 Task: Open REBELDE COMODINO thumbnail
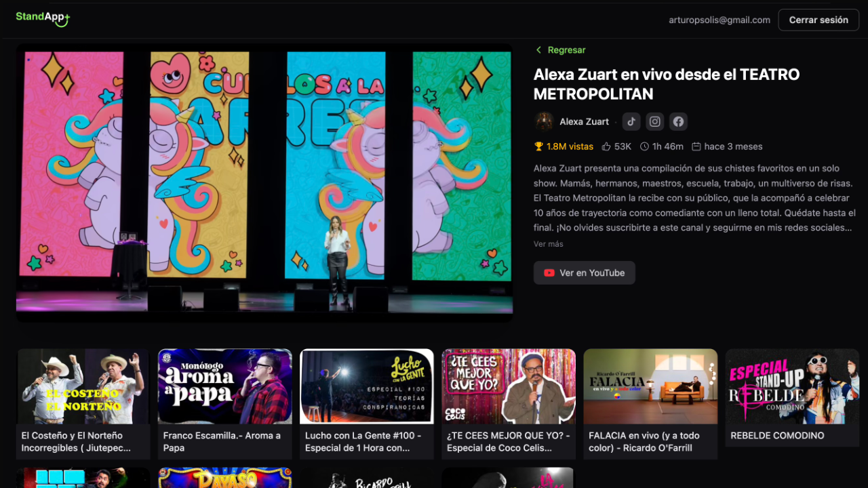point(792,386)
